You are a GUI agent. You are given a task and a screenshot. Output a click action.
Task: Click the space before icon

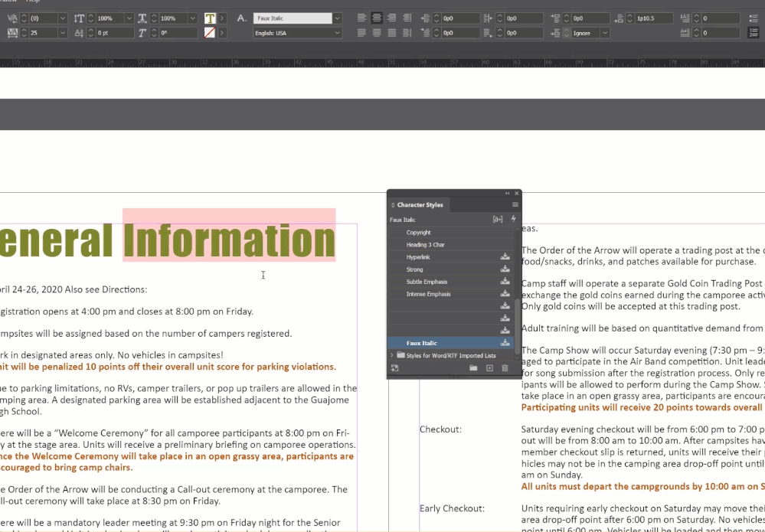[555, 18]
